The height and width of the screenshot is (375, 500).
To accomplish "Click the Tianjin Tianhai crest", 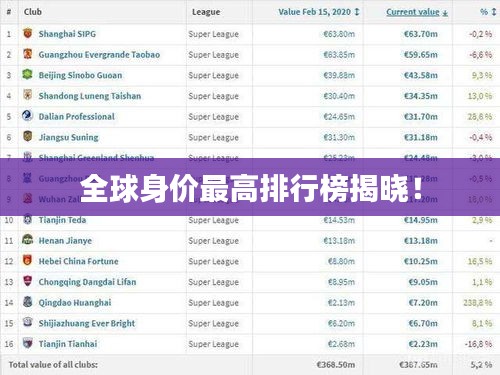I will point(28,343).
